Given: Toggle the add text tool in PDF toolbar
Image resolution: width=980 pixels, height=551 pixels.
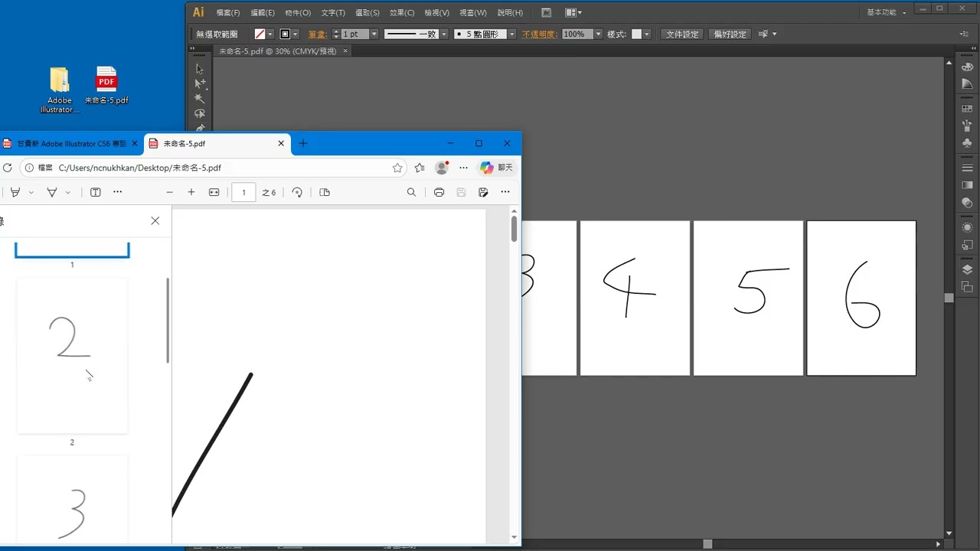Looking at the screenshot, I should (96, 192).
